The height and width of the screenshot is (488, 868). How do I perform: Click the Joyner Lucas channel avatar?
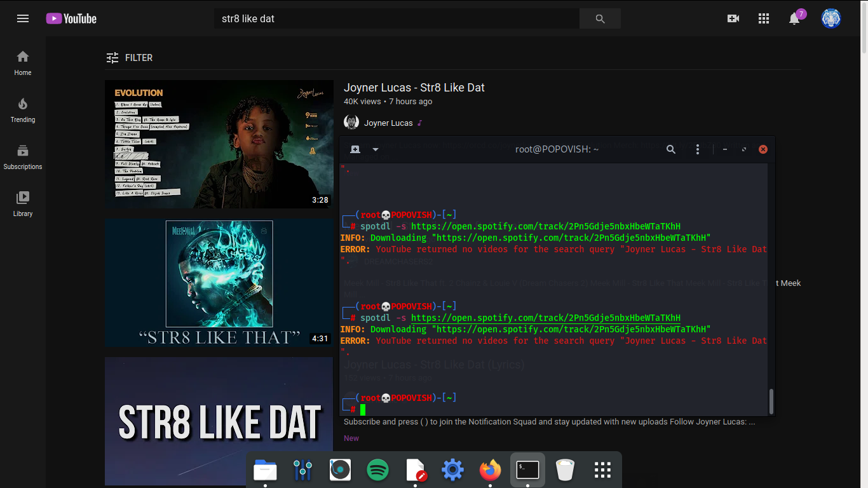point(351,123)
